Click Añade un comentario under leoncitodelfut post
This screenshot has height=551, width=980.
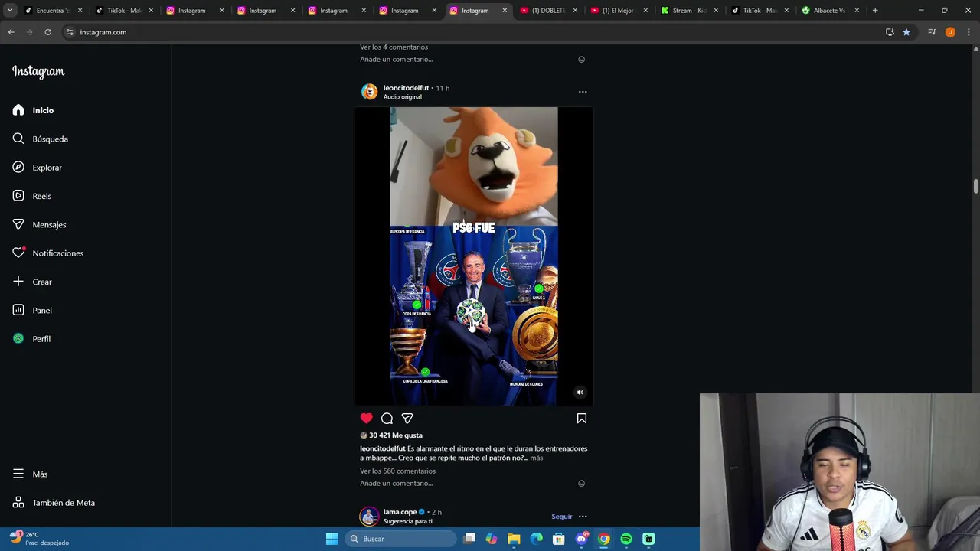tap(397, 484)
